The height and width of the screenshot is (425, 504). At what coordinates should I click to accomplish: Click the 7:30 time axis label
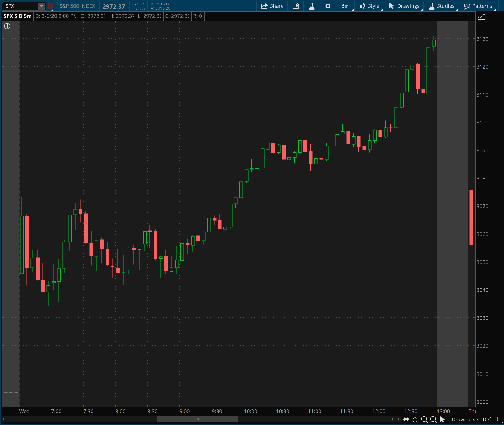88,411
